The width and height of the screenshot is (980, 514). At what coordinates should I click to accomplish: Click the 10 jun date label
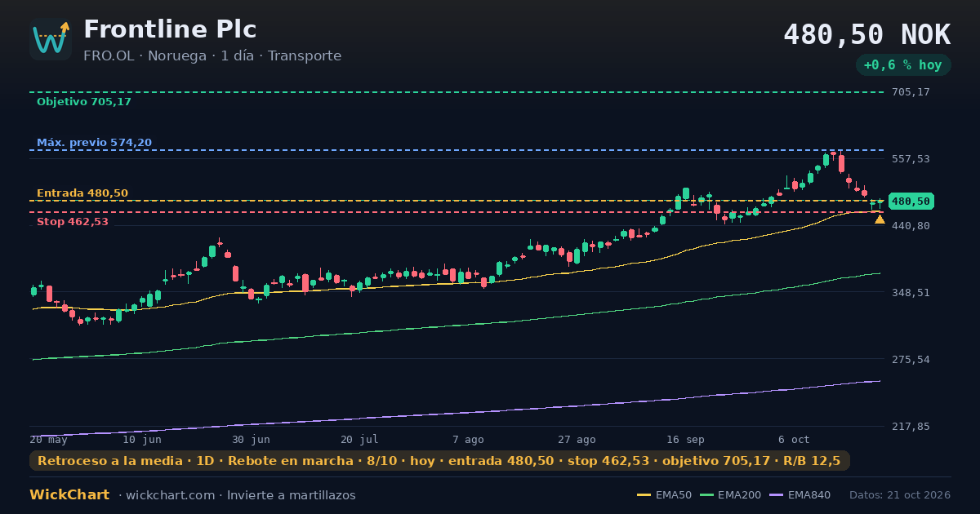(142, 439)
